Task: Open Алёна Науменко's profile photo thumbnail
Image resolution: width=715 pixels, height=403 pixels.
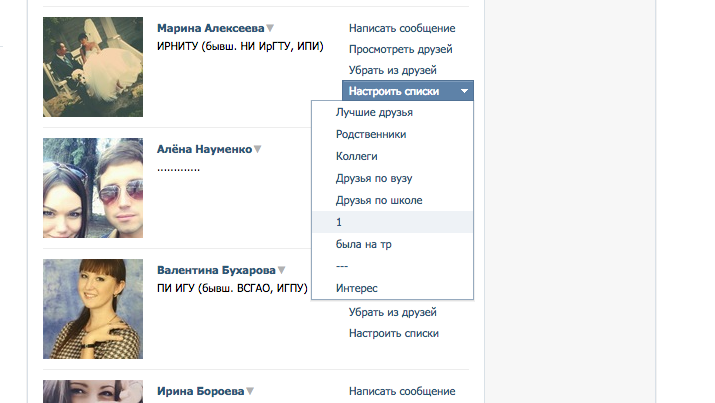Action: pyautogui.click(x=93, y=188)
